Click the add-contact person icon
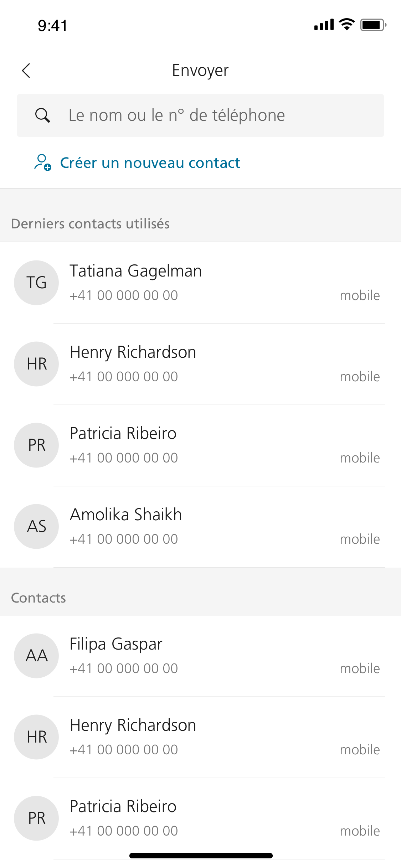 (42, 162)
